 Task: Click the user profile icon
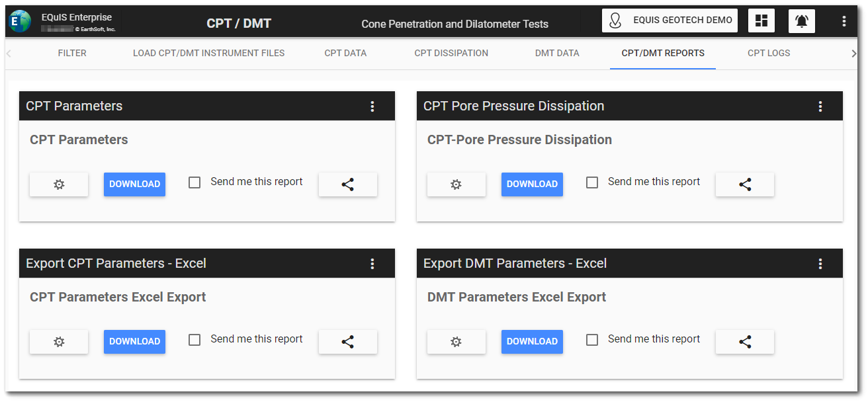click(x=615, y=20)
